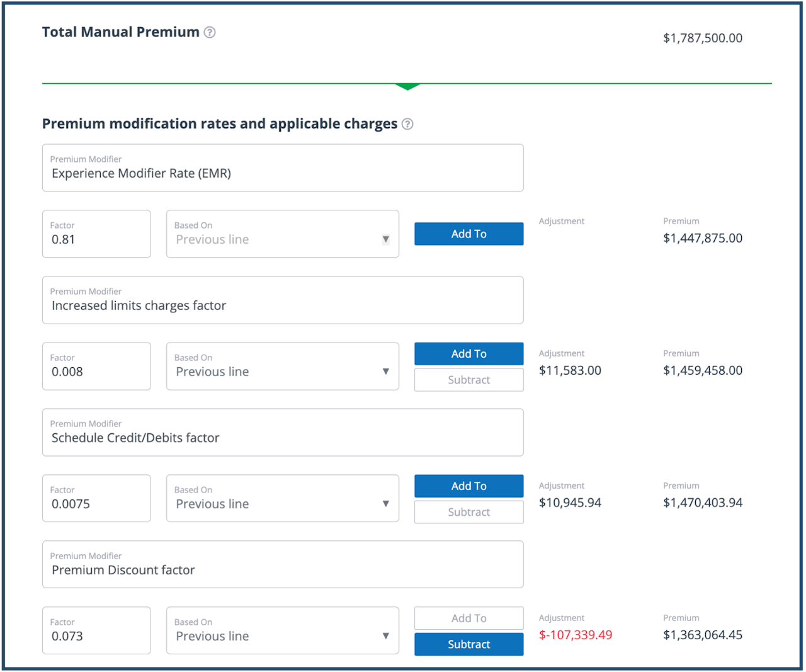Switch Premium Discount factor to Add To

[468, 618]
